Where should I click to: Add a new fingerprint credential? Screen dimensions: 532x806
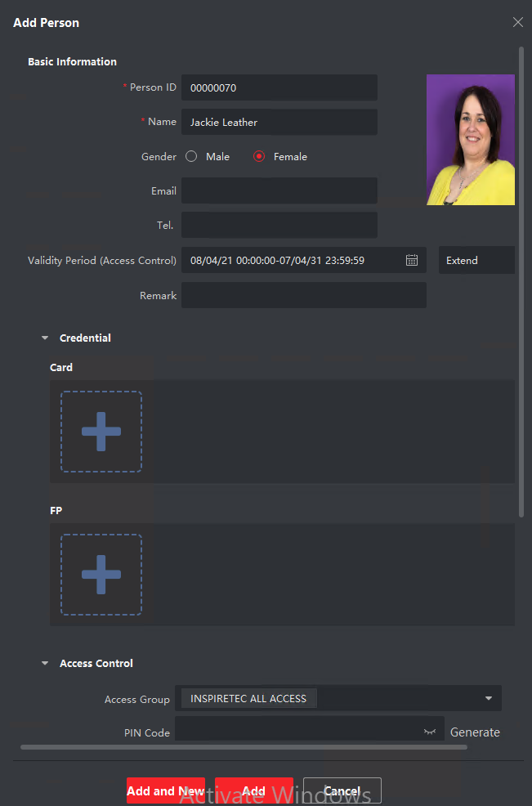[101, 575]
